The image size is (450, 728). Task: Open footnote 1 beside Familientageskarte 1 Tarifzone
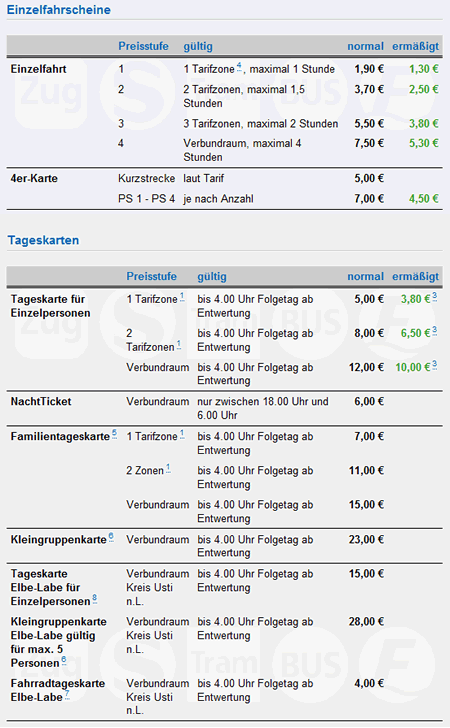tap(182, 434)
